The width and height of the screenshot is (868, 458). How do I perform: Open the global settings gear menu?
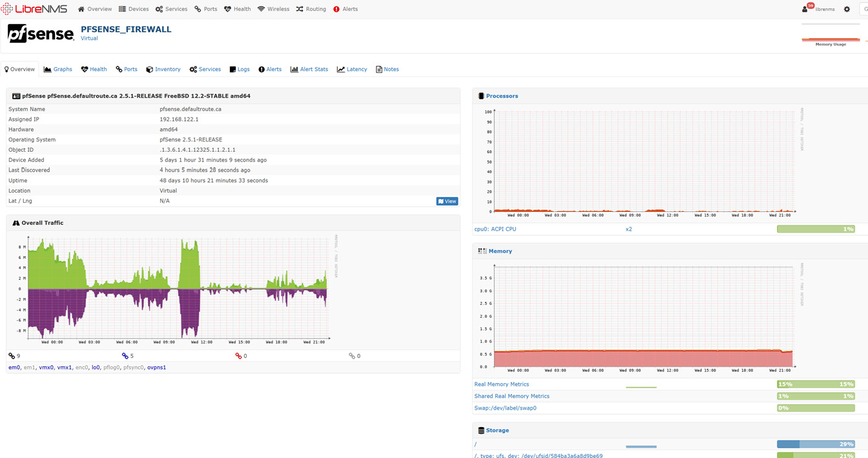pos(847,9)
